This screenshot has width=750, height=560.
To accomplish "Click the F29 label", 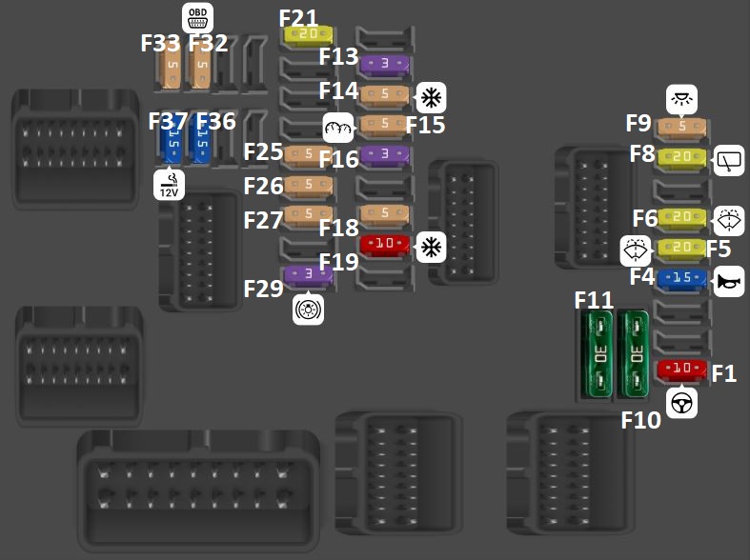I will pos(263,290).
